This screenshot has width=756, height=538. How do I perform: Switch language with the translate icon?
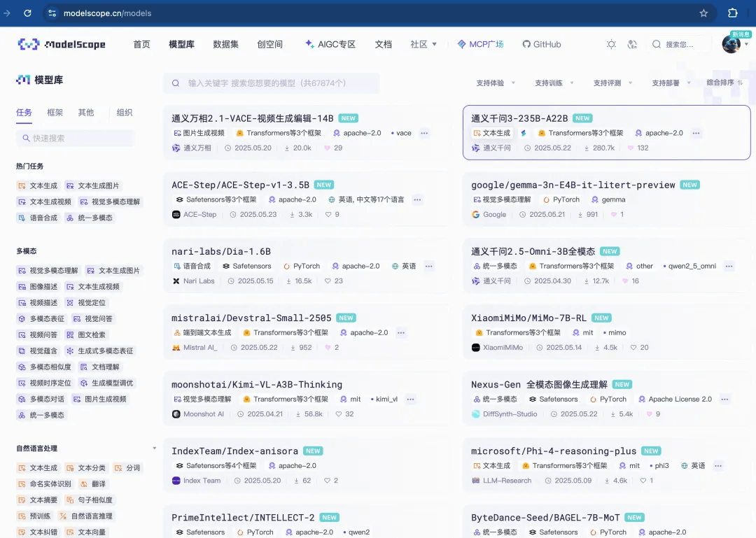point(632,44)
